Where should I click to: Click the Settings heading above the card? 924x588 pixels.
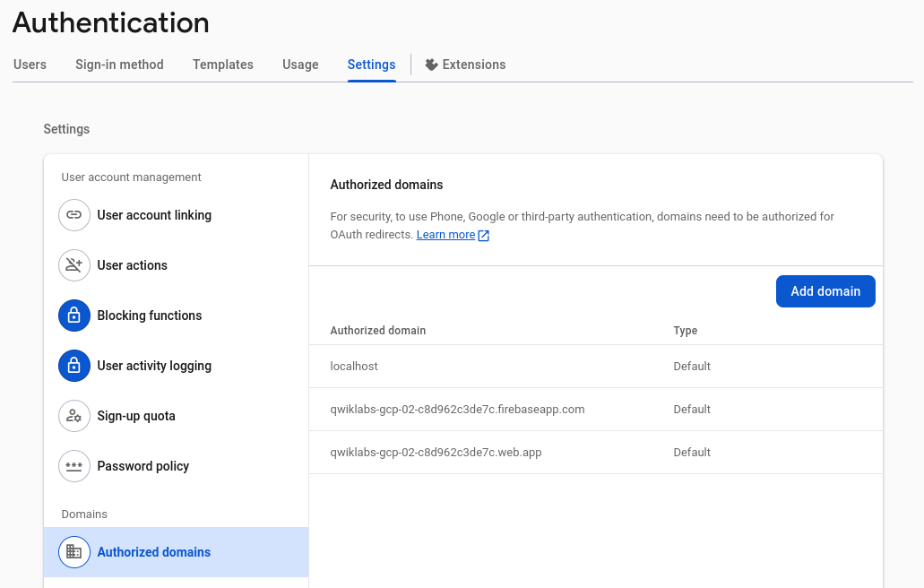pyautogui.click(x=66, y=129)
